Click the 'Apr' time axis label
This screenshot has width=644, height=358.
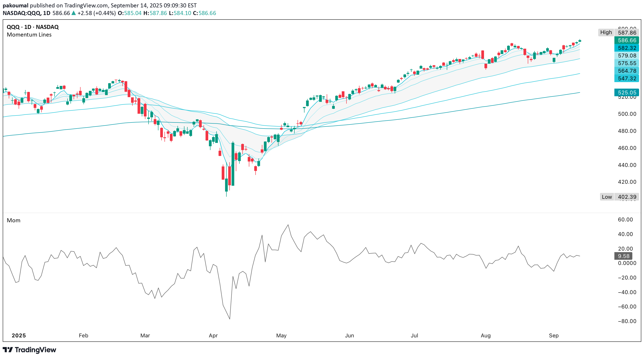point(213,336)
